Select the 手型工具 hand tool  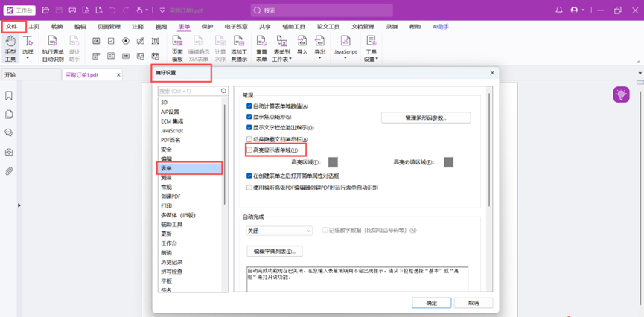tap(10, 48)
